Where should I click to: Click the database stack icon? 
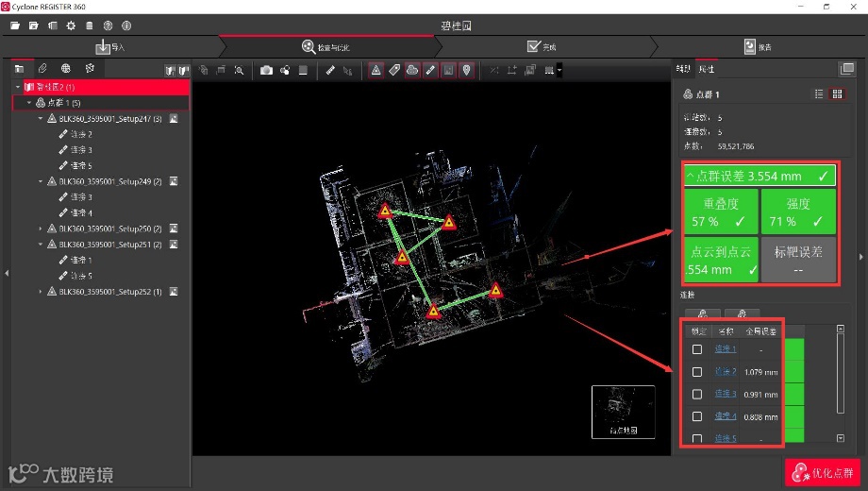click(x=89, y=25)
